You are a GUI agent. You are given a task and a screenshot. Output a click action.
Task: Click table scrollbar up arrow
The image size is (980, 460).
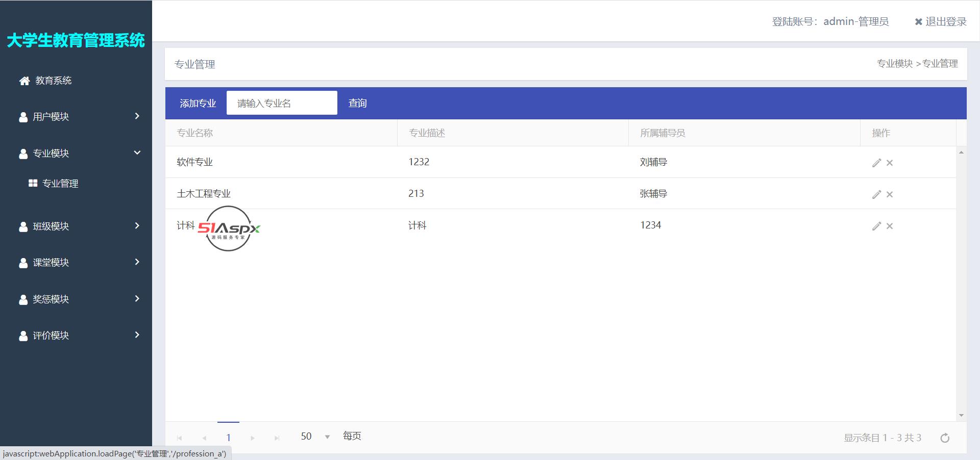961,152
